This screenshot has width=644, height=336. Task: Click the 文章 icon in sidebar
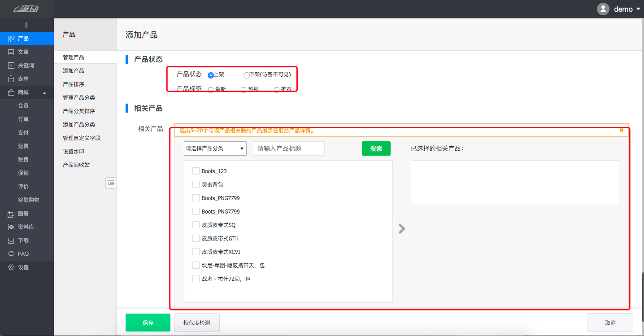(x=11, y=52)
